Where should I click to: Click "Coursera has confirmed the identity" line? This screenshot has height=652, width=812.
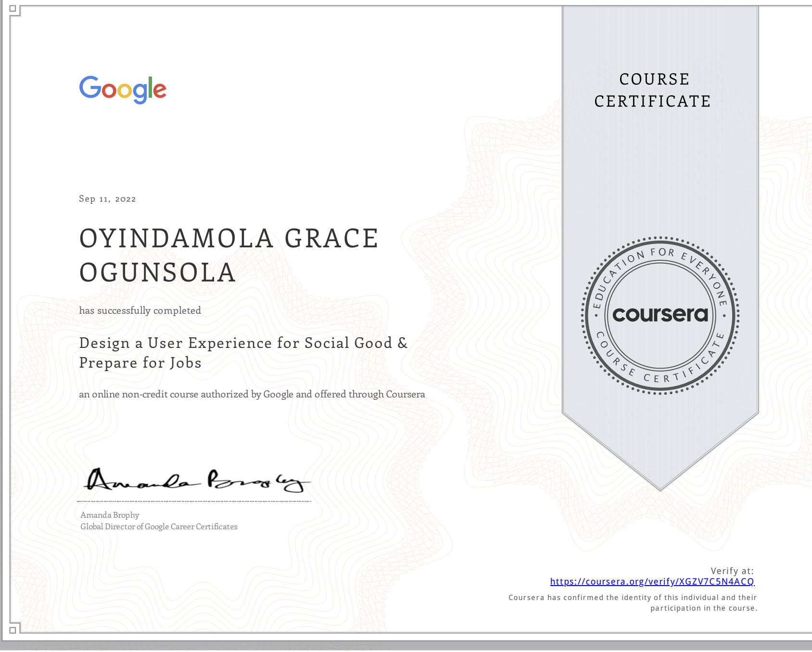633,598
